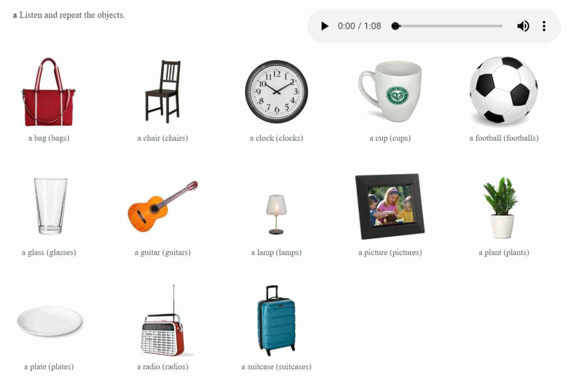Click the red bag image
The height and width of the screenshot is (392, 572).
49,92
